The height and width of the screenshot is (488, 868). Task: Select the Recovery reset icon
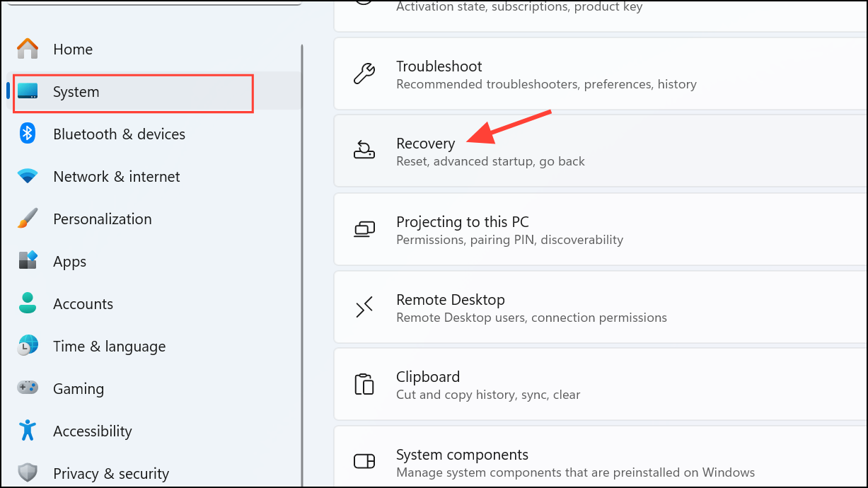(364, 150)
